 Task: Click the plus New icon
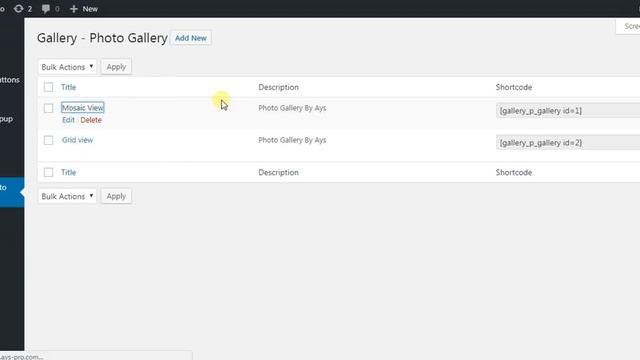tap(73, 9)
